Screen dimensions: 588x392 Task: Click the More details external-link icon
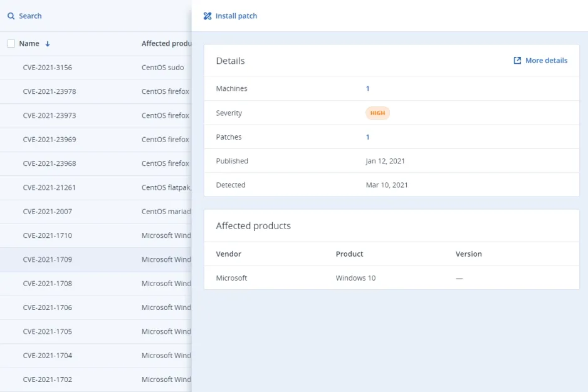pos(517,61)
